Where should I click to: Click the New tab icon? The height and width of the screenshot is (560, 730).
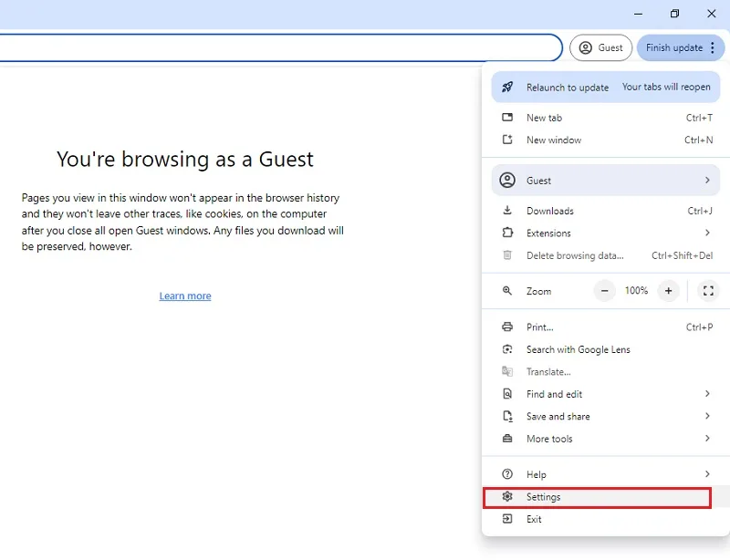pos(507,118)
